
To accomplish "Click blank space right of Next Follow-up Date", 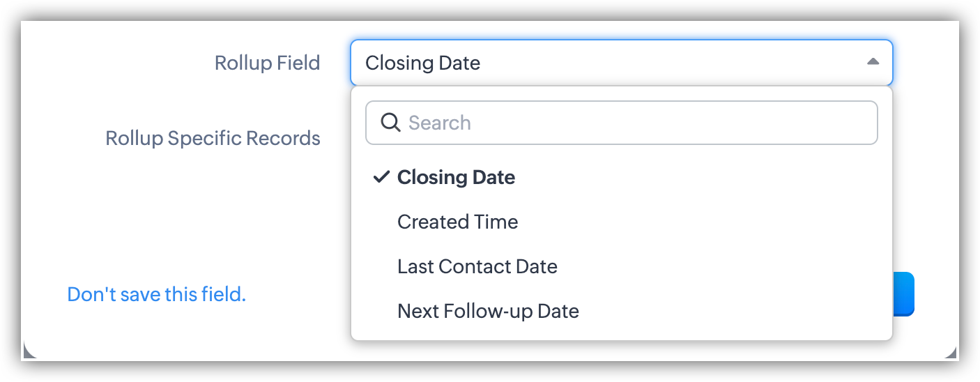I will (x=732, y=311).
